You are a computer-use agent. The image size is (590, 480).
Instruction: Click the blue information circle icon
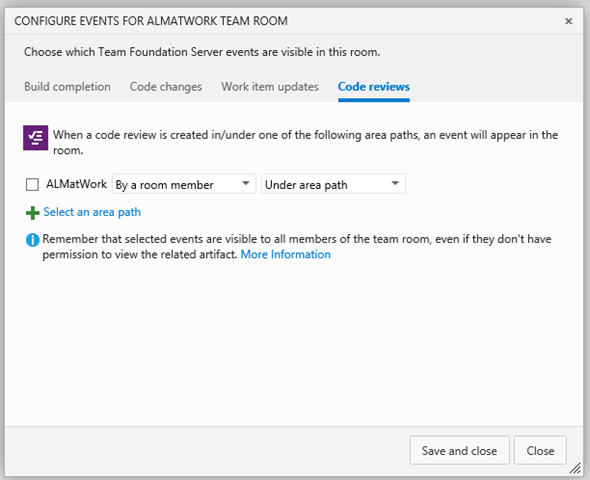coord(32,240)
